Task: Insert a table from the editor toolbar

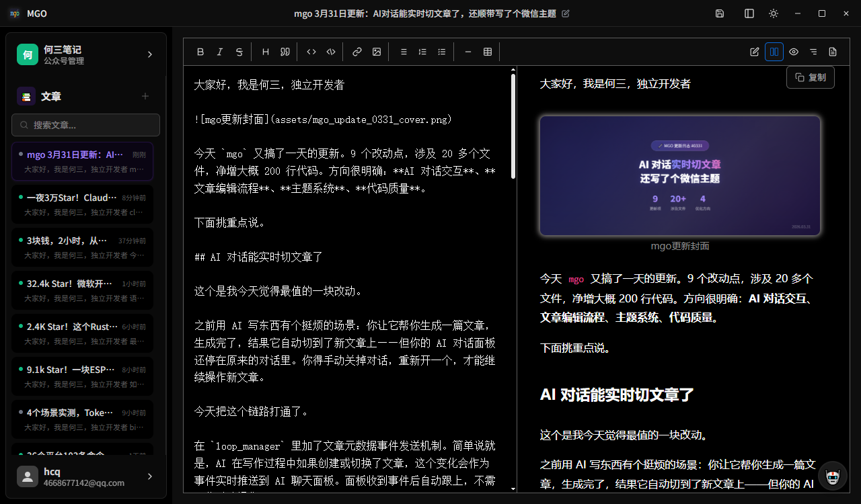Action: [488, 52]
